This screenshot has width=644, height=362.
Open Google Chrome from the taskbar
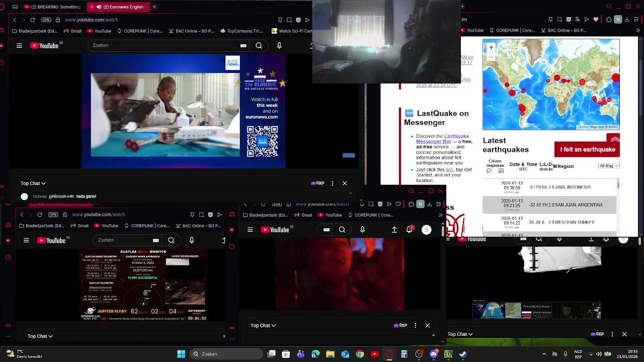[x=360, y=354]
